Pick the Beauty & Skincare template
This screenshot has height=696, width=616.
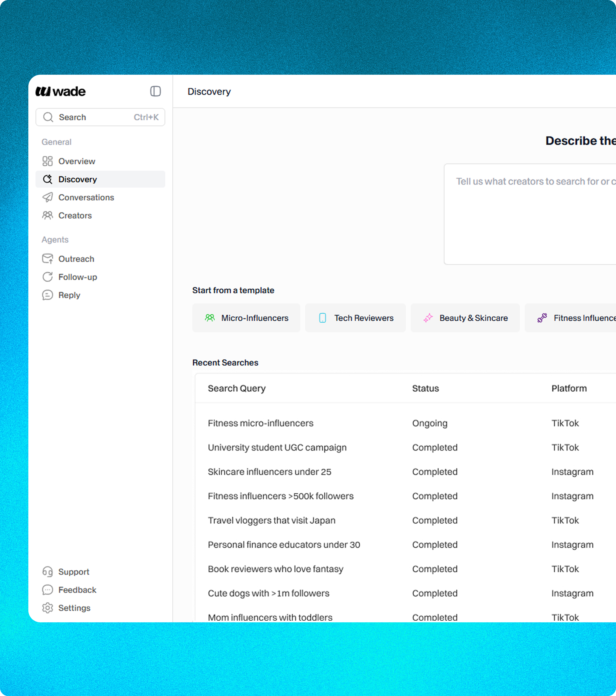point(465,318)
